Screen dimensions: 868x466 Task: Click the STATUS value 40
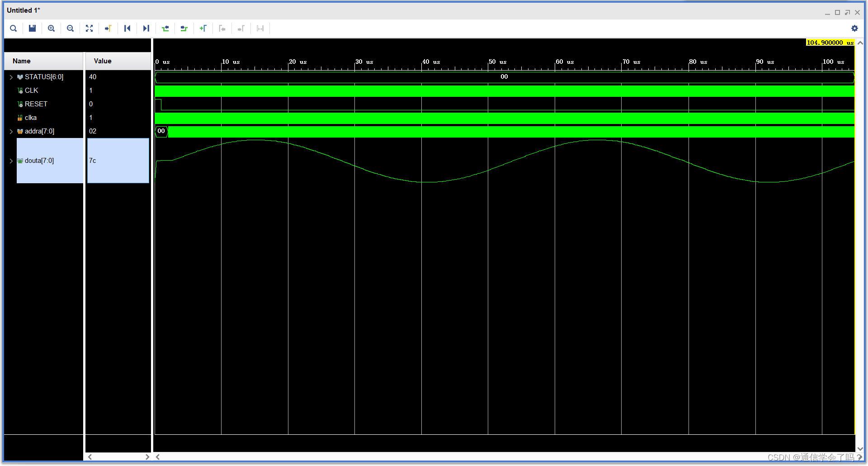click(93, 77)
